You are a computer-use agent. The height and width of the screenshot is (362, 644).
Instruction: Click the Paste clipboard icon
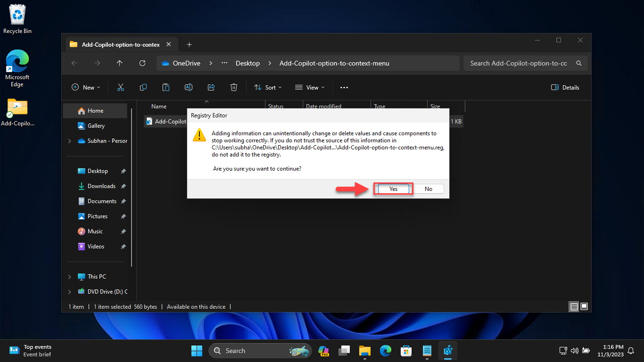[166, 87]
